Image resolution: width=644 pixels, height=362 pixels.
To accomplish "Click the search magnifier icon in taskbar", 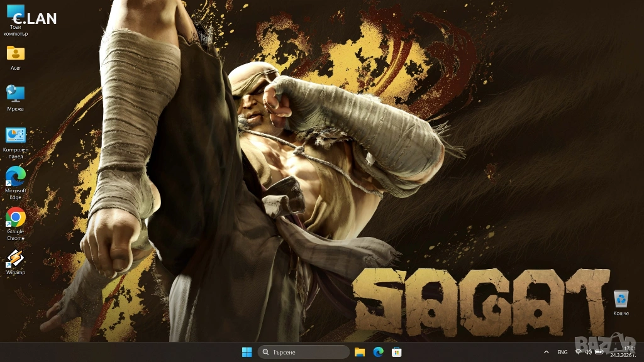I will [x=266, y=352].
